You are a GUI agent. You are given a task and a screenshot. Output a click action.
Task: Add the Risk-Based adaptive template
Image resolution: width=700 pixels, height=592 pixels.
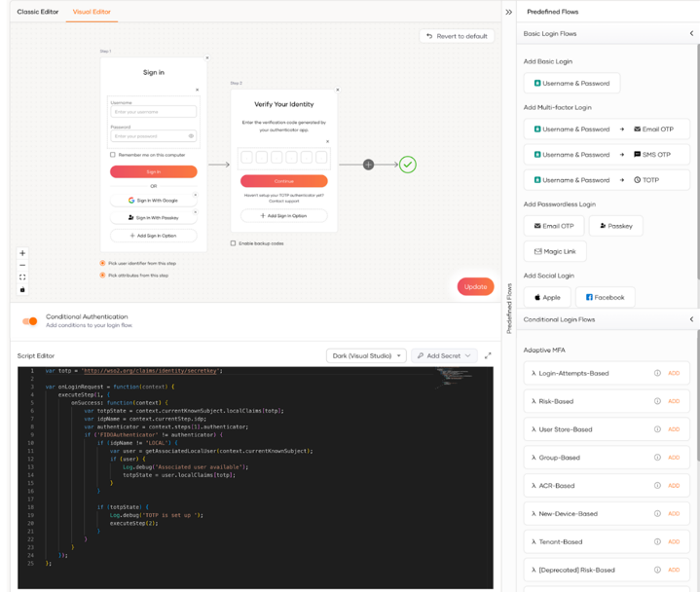(x=674, y=401)
